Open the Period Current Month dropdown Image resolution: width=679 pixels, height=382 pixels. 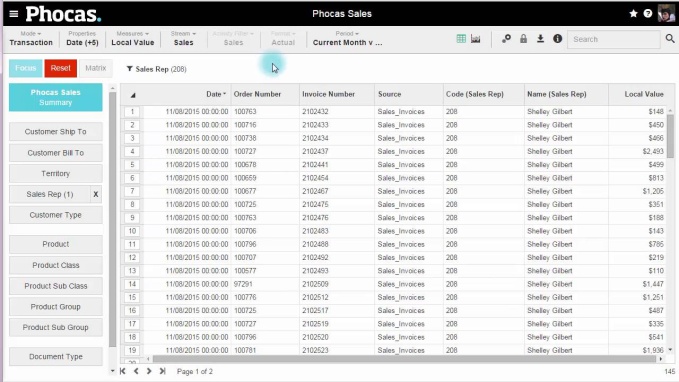[347, 38]
